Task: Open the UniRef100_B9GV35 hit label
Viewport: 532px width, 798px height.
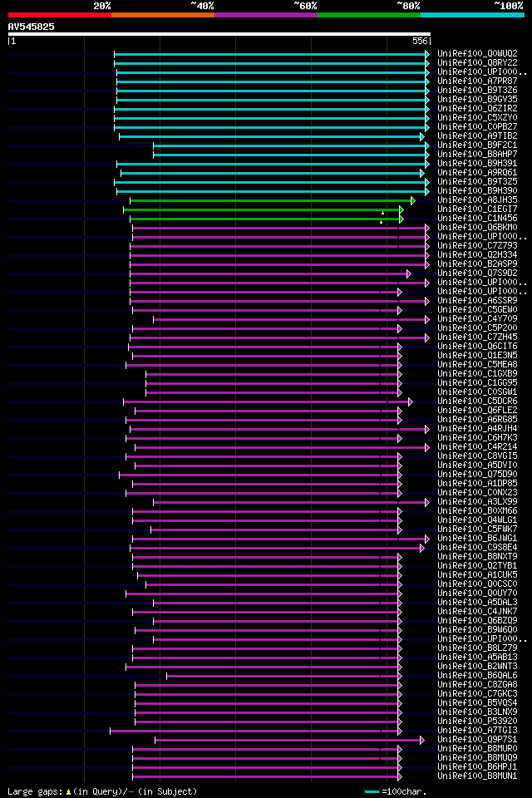Action: pos(477,99)
